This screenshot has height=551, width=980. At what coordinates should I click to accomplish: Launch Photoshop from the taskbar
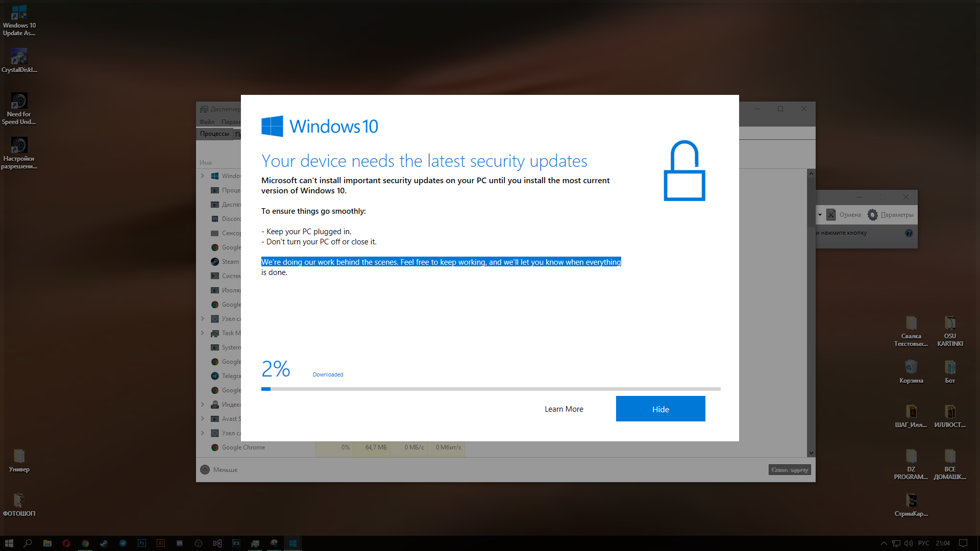(x=142, y=543)
